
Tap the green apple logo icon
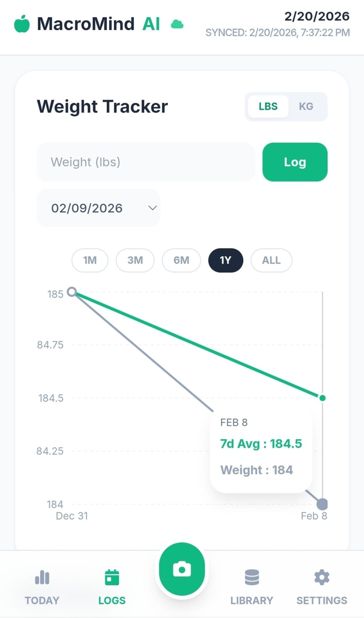(x=22, y=24)
